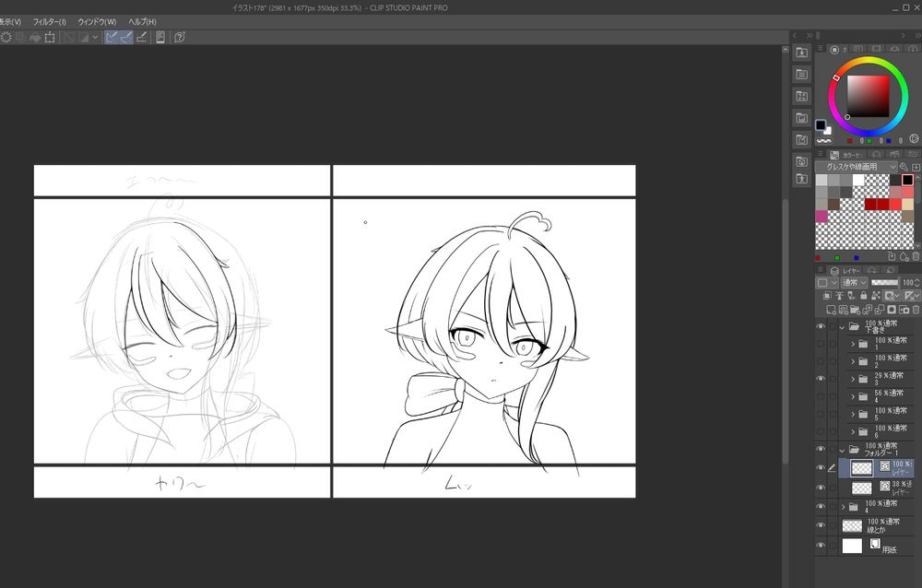This screenshot has height=588, width=922.
Task: Expand folder 1 in 下書き
Action: click(x=853, y=344)
